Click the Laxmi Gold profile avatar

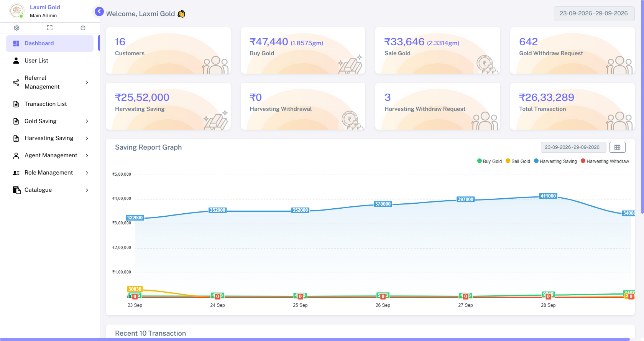coord(16,11)
